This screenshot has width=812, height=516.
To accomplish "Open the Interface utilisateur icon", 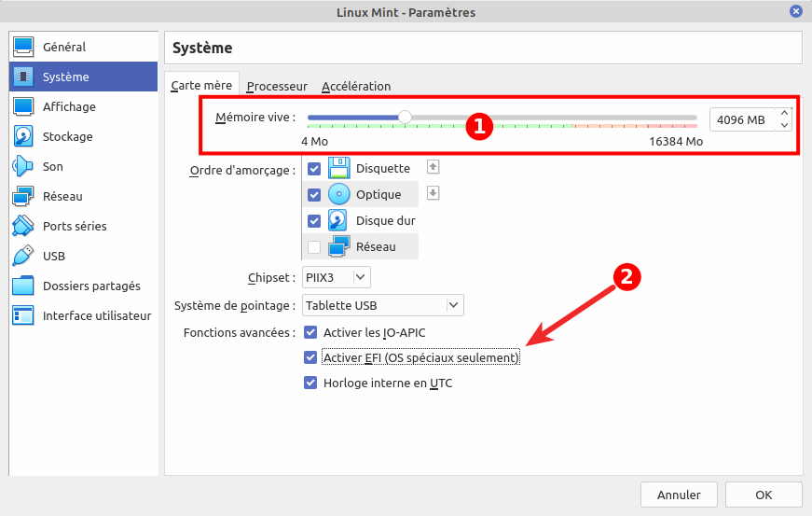I will pyautogui.click(x=23, y=315).
